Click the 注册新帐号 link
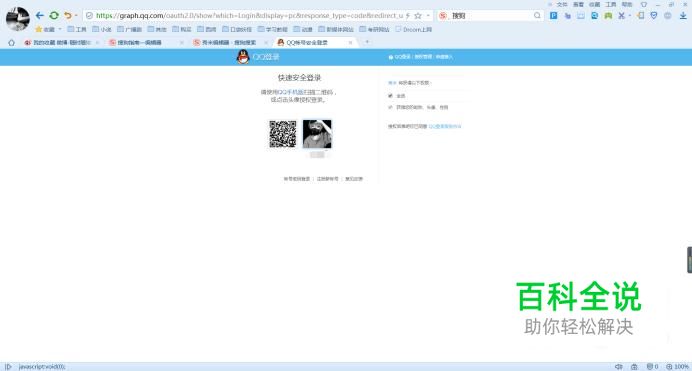 (327, 179)
